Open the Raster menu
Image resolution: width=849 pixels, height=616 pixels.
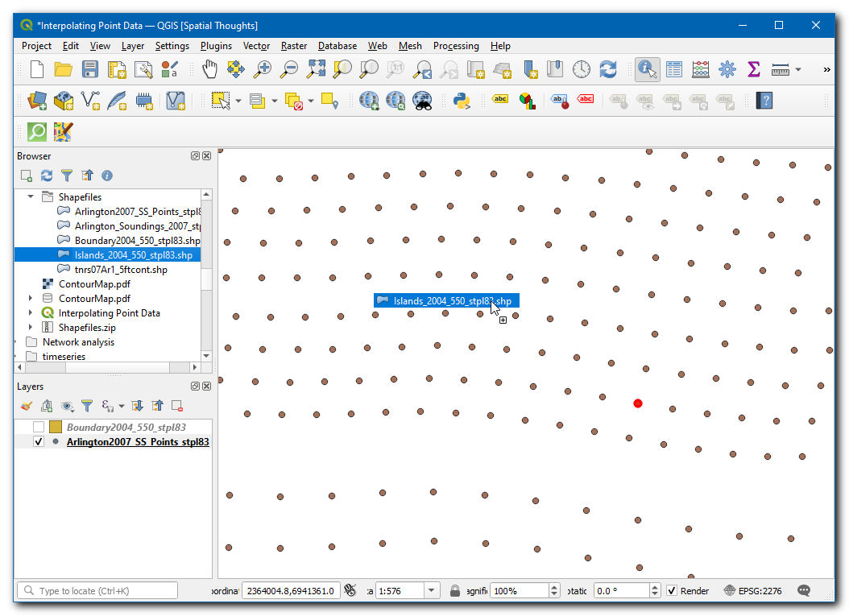coord(294,46)
